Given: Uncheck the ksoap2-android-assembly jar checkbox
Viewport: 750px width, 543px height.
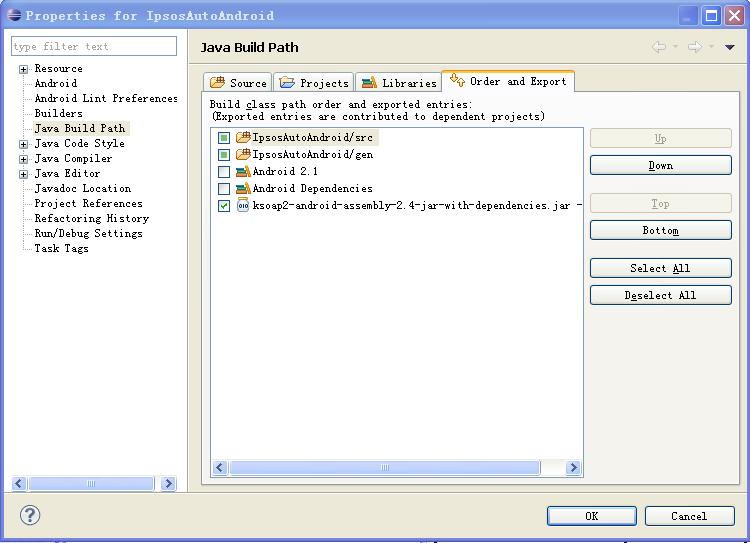Looking at the screenshot, I should click(x=223, y=206).
